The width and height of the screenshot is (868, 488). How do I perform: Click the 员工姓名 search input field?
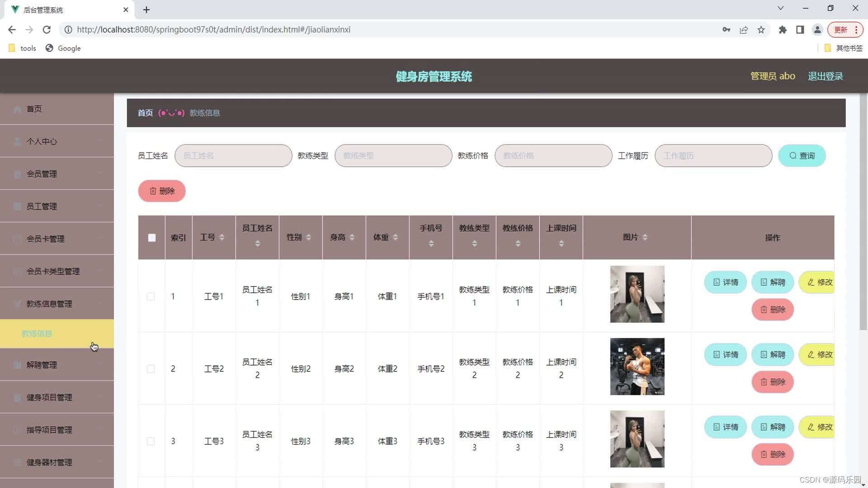coord(233,155)
